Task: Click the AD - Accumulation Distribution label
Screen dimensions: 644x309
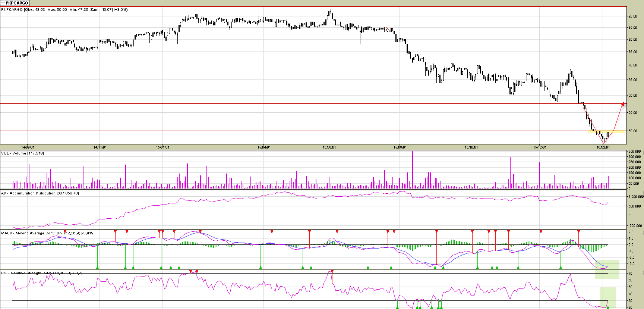Action: [x=40, y=193]
